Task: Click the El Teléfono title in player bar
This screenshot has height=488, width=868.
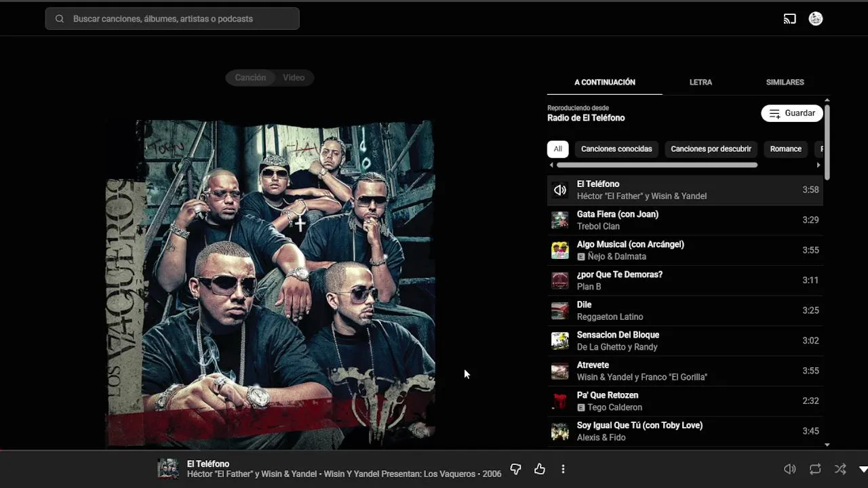Action: (x=208, y=464)
